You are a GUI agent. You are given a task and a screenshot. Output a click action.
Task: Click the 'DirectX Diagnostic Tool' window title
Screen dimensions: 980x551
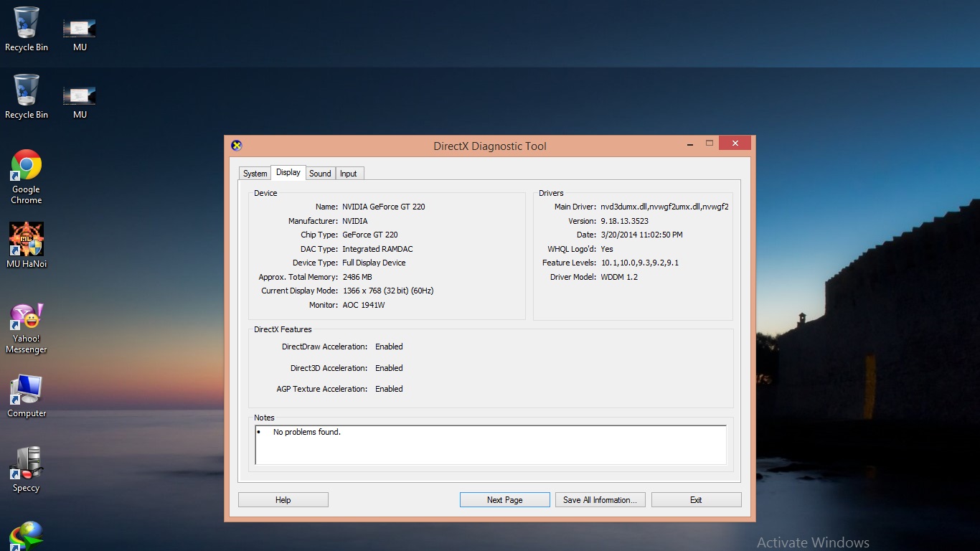click(x=490, y=146)
